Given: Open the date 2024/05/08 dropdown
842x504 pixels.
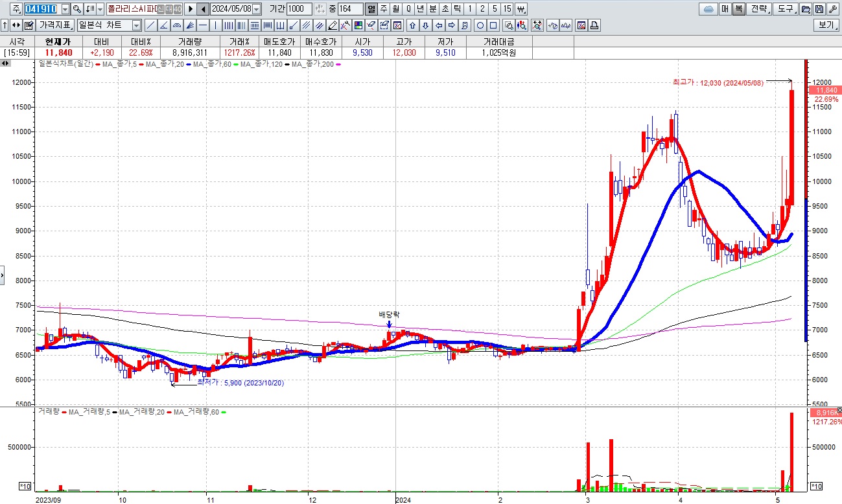Looking at the screenshot, I should point(256,9).
